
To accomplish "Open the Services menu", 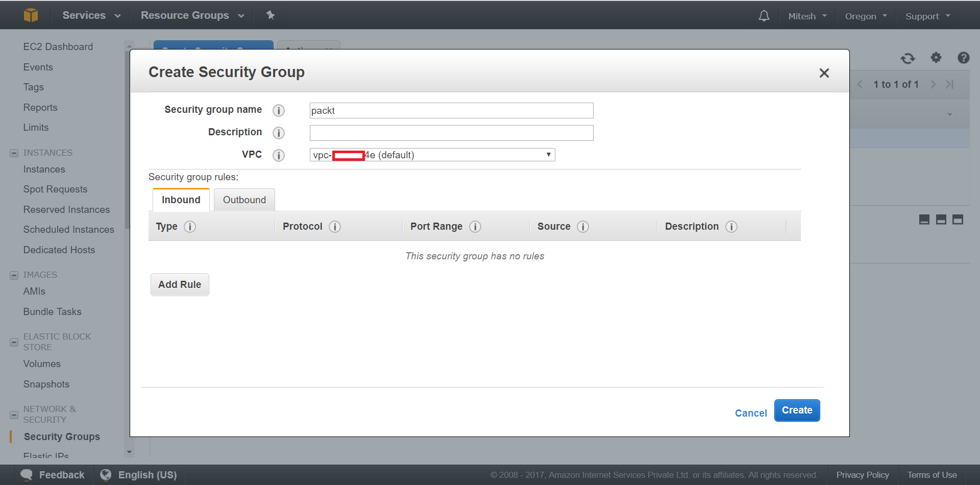I will click(x=91, y=15).
